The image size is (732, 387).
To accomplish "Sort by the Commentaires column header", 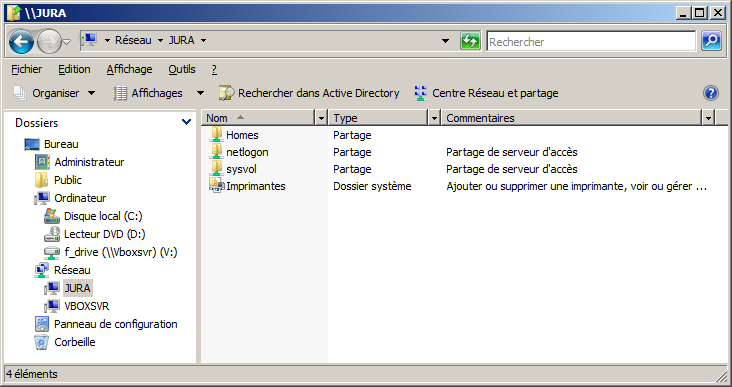I will pyautogui.click(x=572, y=118).
